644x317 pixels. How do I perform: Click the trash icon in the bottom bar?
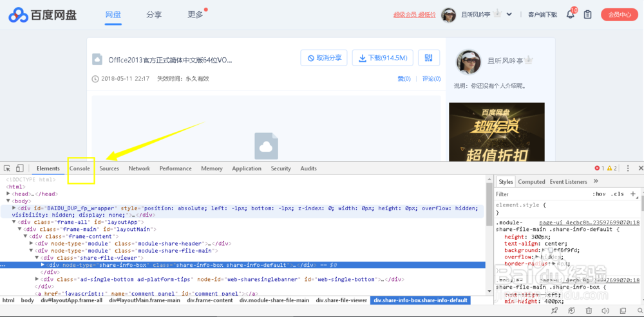coord(588,311)
